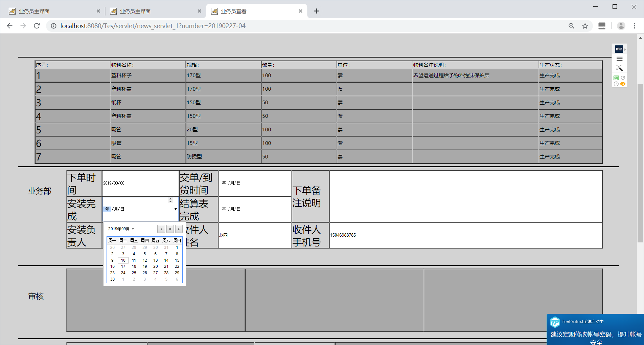644x345 pixels.
Task: Pick day 15 in the calendar
Action: pos(177,260)
